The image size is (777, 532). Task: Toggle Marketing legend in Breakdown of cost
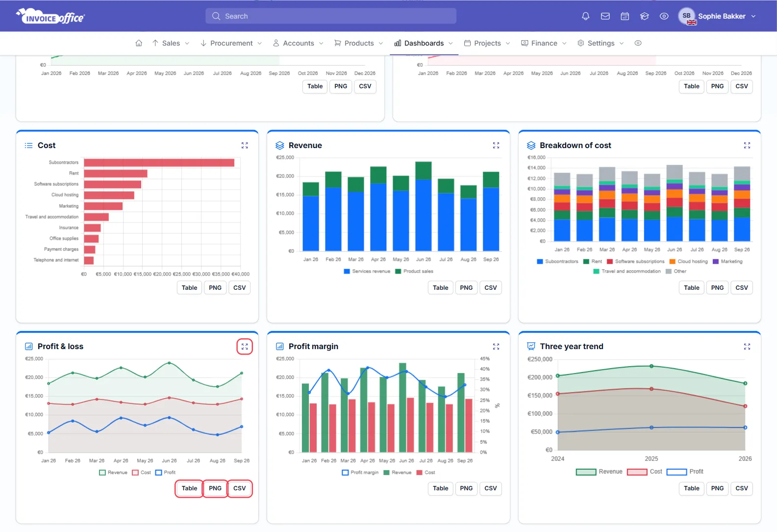(x=728, y=261)
